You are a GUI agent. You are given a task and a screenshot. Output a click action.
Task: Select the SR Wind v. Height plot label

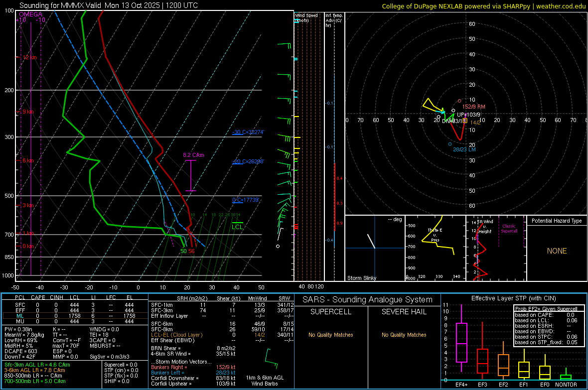(x=485, y=227)
